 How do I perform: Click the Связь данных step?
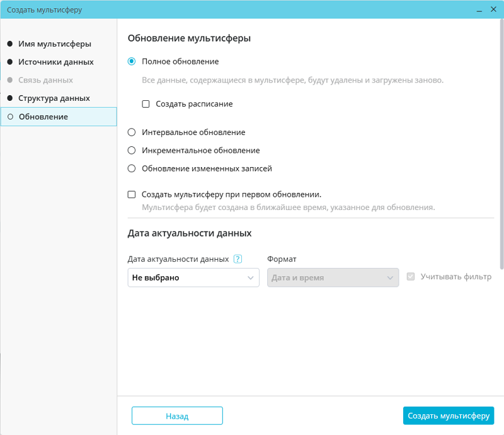pyautogui.click(x=46, y=80)
